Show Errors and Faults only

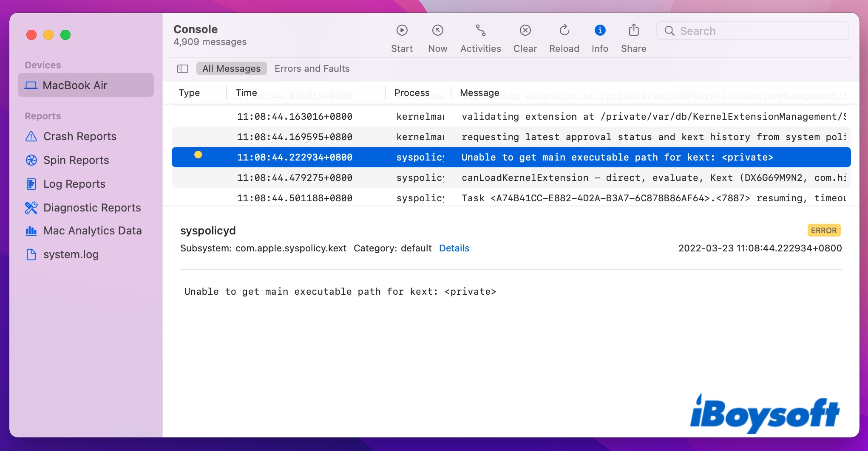pos(312,69)
